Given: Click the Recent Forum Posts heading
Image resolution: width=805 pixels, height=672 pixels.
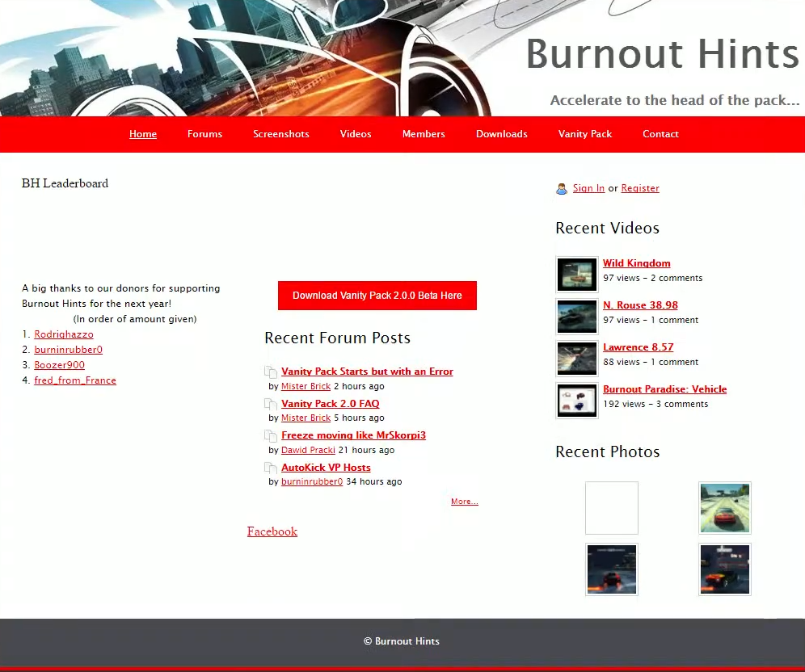Looking at the screenshot, I should pos(337,338).
